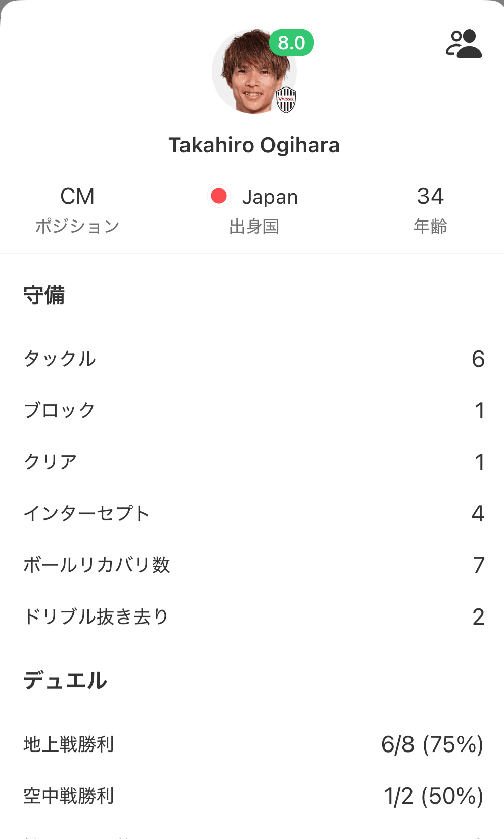Screen dimensions: 504x839
Task: Tap the CM position label
Action: (x=77, y=196)
